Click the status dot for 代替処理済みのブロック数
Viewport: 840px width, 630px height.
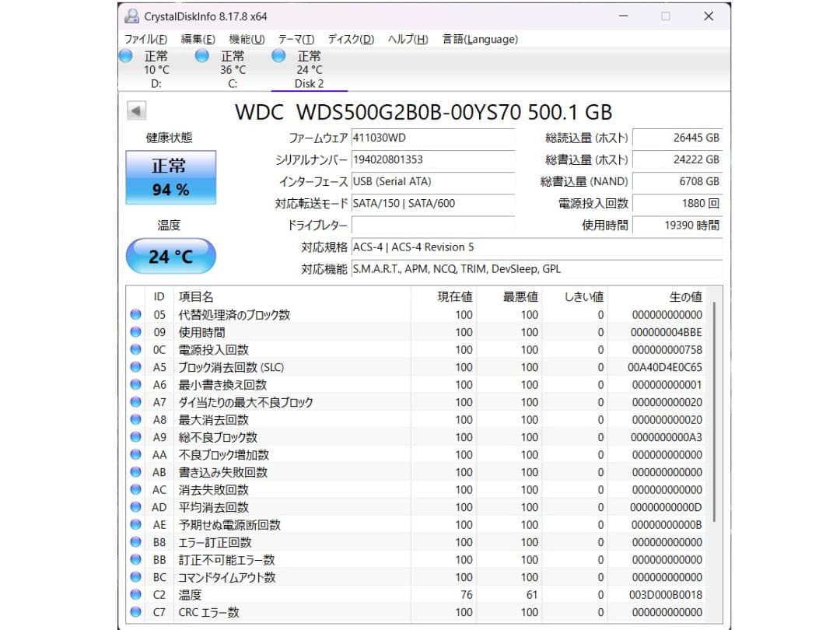[x=135, y=314]
